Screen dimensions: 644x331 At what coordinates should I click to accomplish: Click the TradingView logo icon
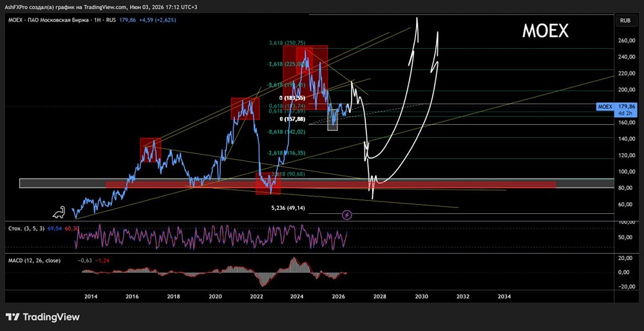[x=13, y=317]
